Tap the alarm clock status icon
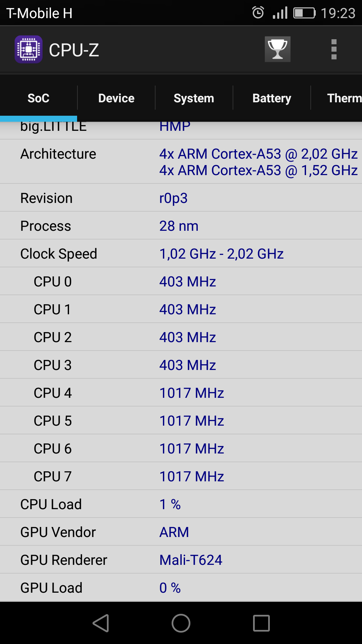The image size is (362, 644). 258,13
